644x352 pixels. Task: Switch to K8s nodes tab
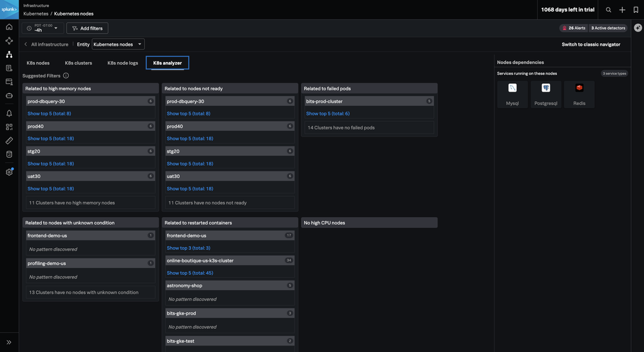38,63
